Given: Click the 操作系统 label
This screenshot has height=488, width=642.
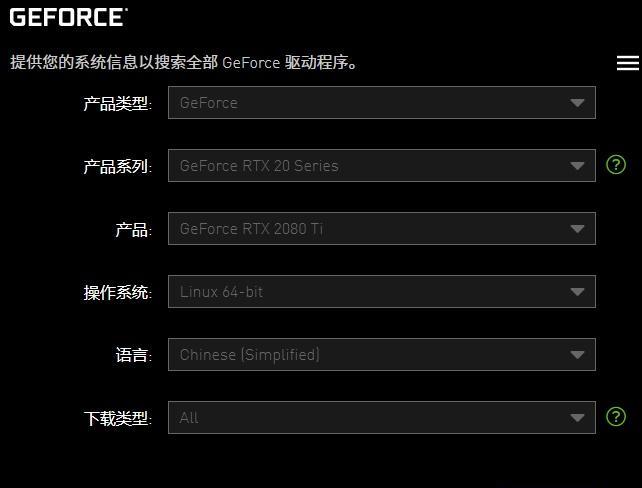Looking at the screenshot, I should pyautogui.click(x=118, y=292).
